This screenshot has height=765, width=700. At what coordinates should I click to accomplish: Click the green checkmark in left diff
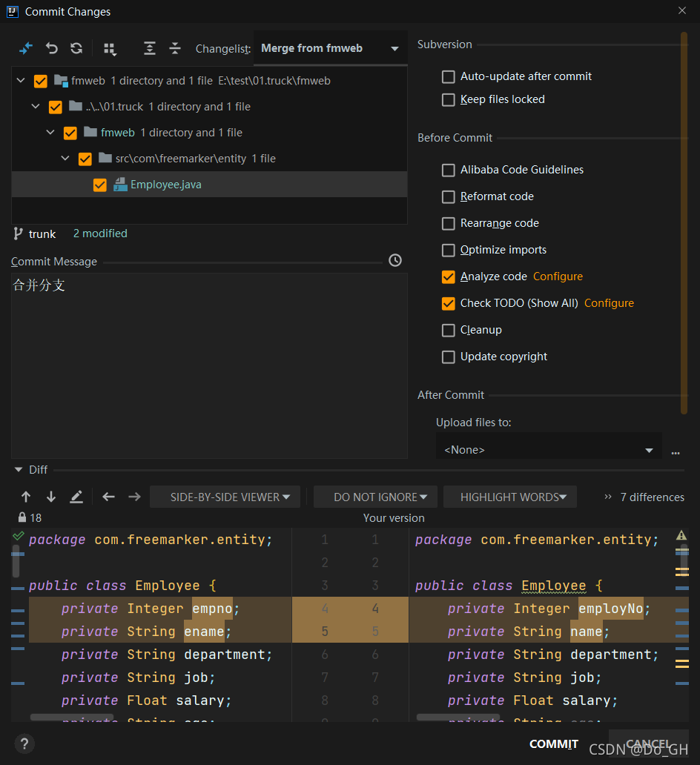[18, 536]
